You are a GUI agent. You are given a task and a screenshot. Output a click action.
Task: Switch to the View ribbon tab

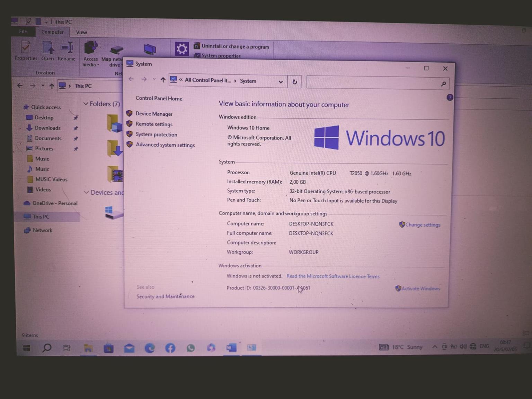(x=81, y=32)
